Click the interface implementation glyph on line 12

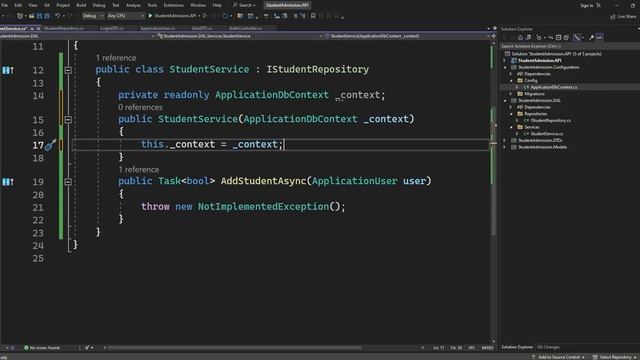pos(8,70)
